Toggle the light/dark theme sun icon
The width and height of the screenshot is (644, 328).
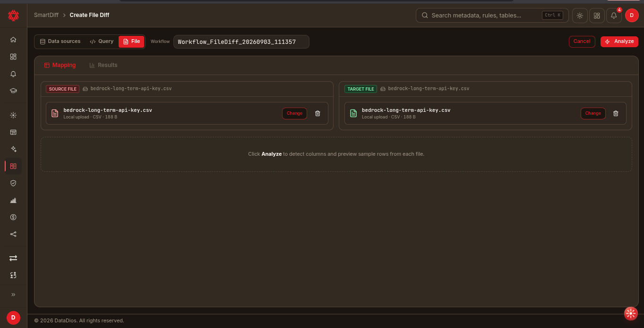(580, 16)
